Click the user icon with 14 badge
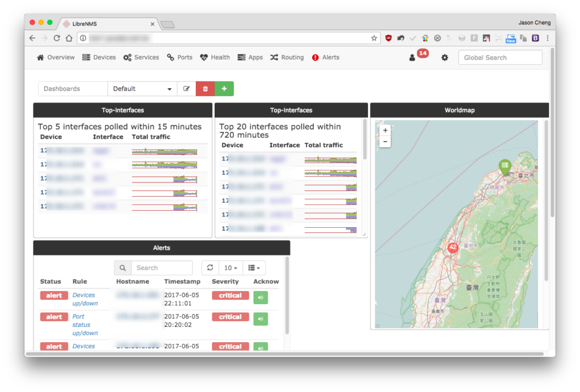This screenshot has width=580, height=392. coord(418,56)
